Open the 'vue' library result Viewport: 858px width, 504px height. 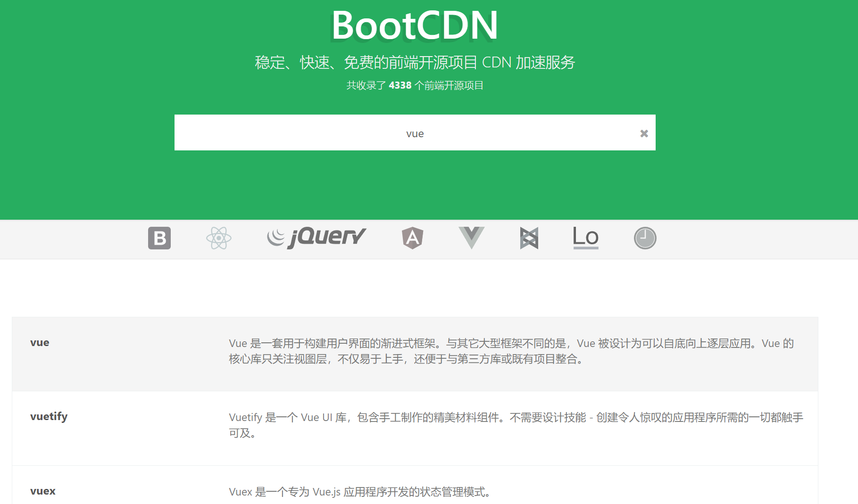40,343
